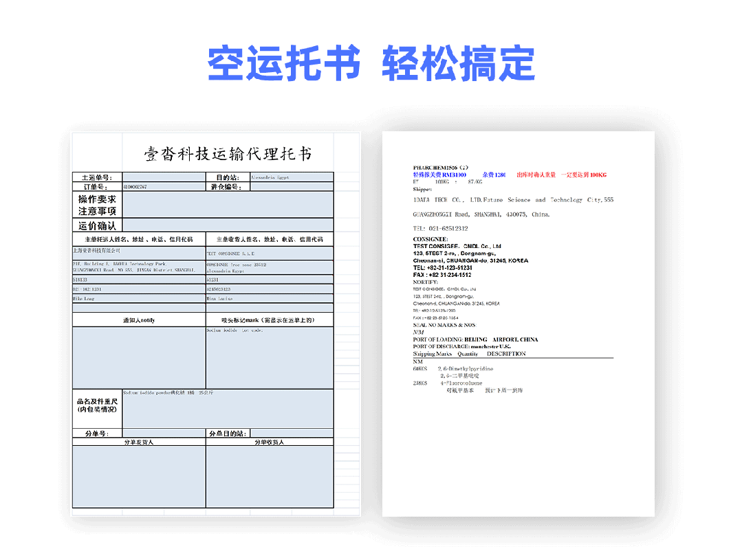Click the red '一定要达到 100KG' text
Viewport: 742px width, 560px height.
[584, 175]
